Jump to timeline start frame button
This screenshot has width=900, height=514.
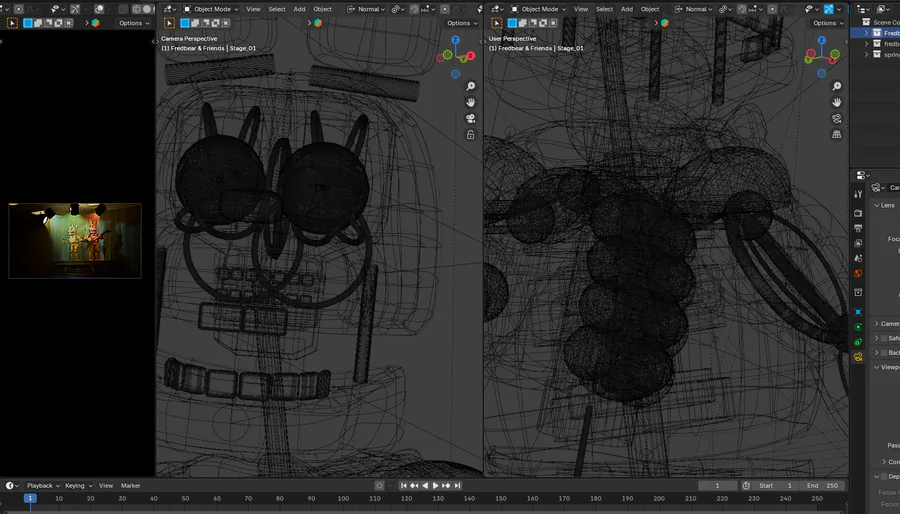[x=404, y=485]
